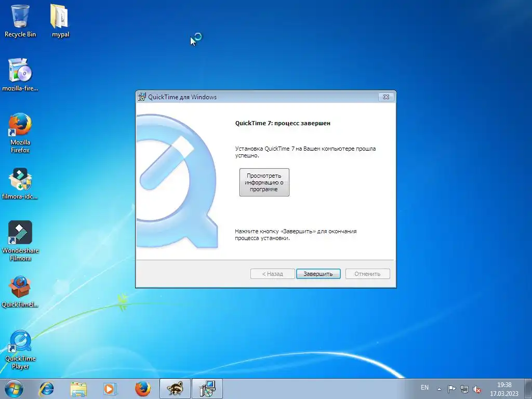
Task: Open the Windows Start menu
Action: click(14, 389)
